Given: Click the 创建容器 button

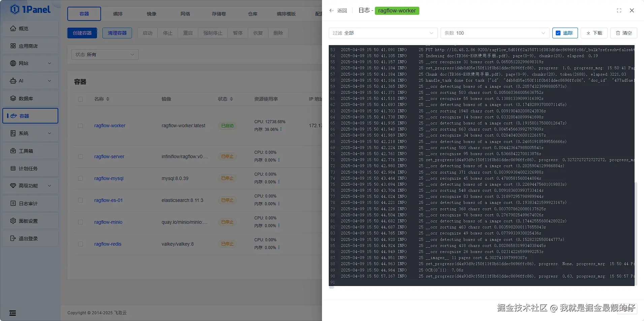Looking at the screenshot, I should point(82,33).
